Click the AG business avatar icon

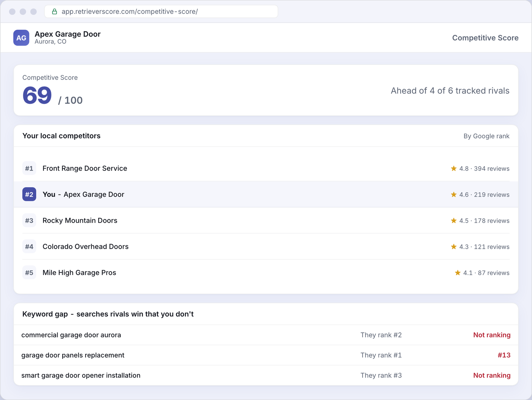(21, 38)
